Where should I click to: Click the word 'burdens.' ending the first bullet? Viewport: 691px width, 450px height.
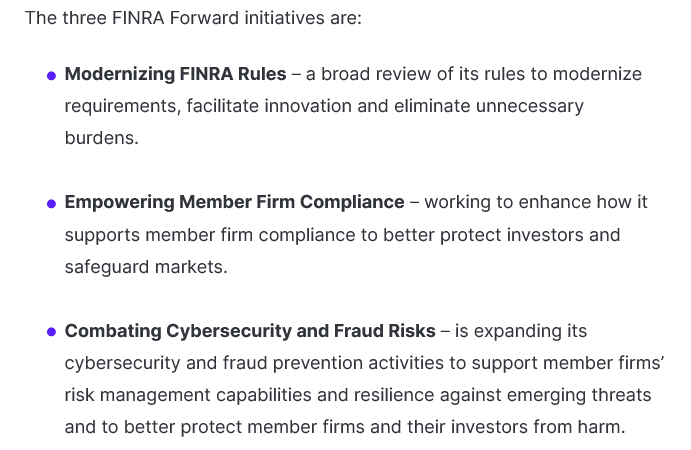102,138
